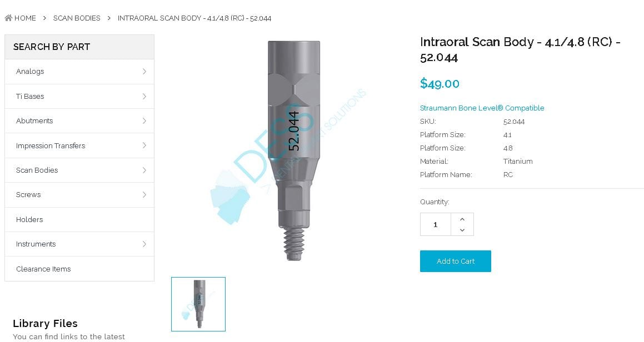
Task: Open the Holders category
Action: click(79, 220)
